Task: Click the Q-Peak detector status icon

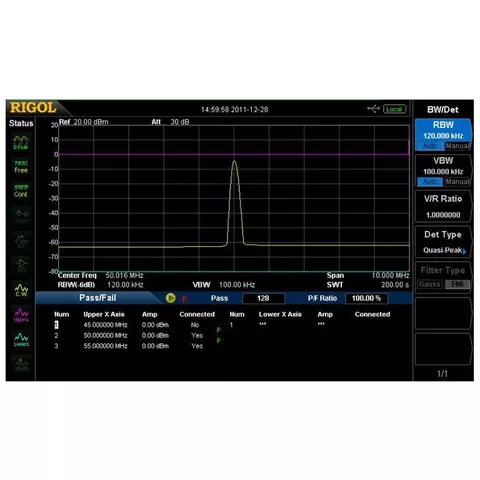Action: point(21,143)
